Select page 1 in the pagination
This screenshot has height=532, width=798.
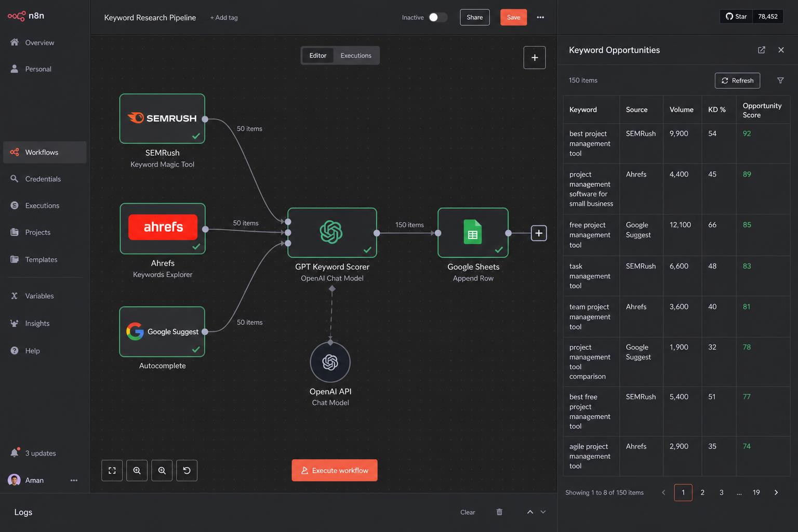point(683,493)
